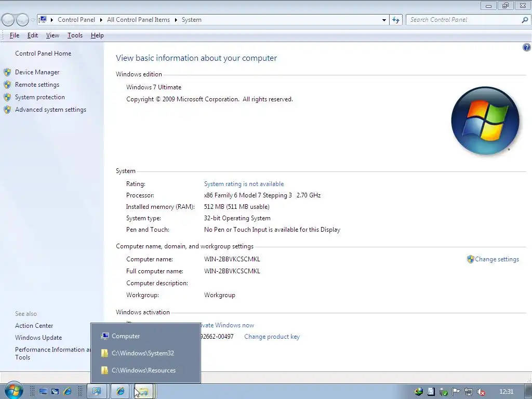The width and height of the screenshot is (532, 399).
Task: Open the View menu
Action: pyautogui.click(x=52, y=35)
